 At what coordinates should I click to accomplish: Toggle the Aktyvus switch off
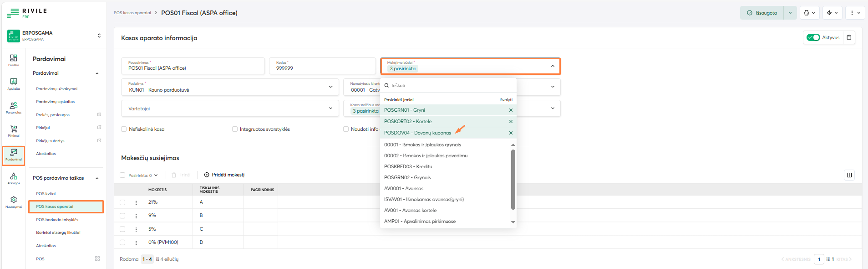click(813, 37)
